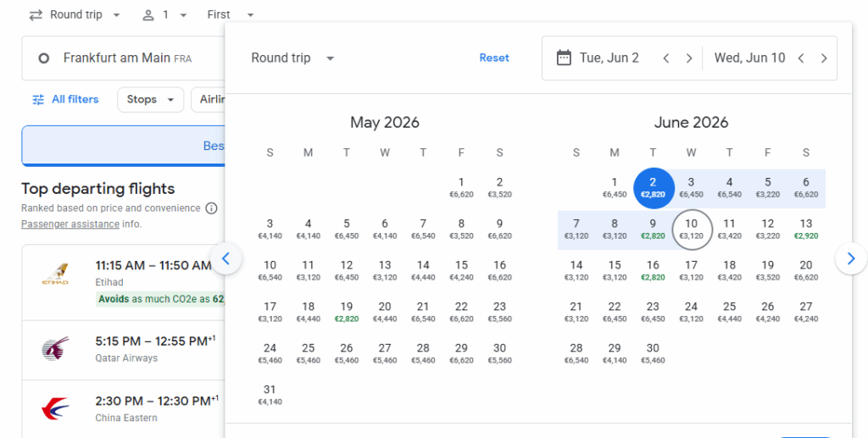Open the passenger count dropdown

pyautogui.click(x=164, y=15)
